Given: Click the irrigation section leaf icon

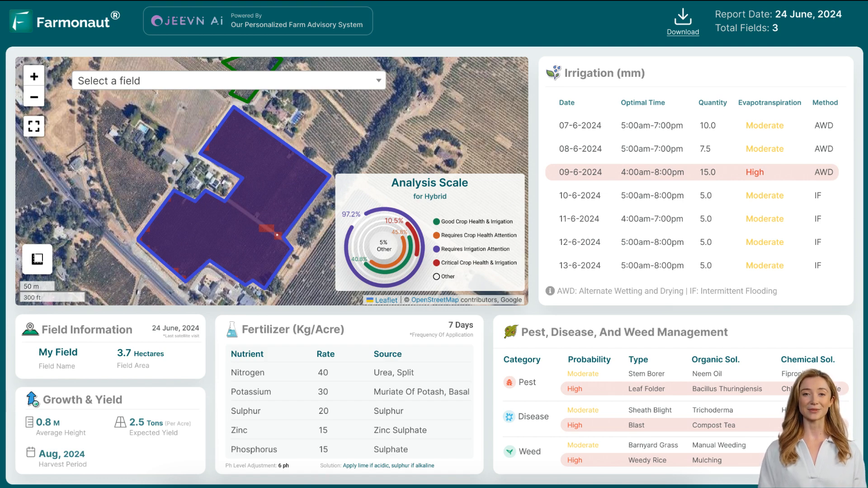Looking at the screenshot, I should 553,73.
